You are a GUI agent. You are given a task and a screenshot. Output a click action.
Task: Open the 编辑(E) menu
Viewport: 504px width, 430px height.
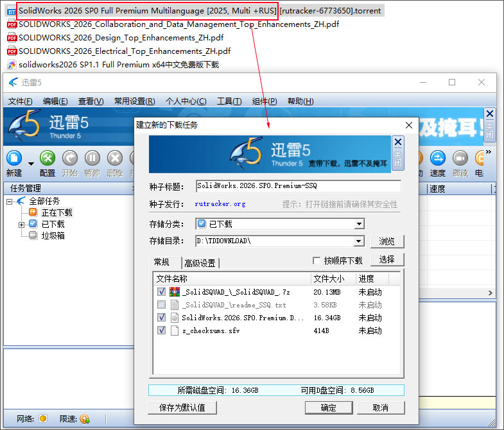click(55, 101)
